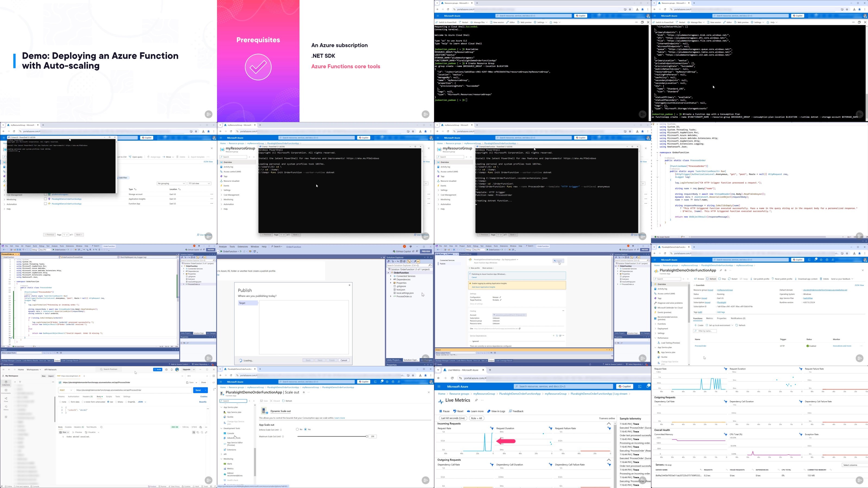This screenshot has width=868, height=488.
Task: Open the Notifications (0) tab
Action: tap(738, 318)
